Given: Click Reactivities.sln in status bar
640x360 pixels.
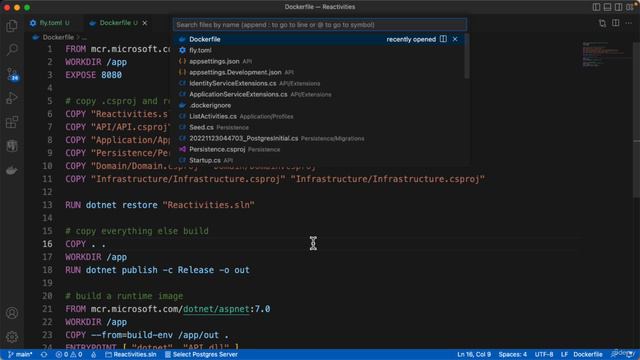Looking at the screenshot, I should pyautogui.click(x=131, y=354).
